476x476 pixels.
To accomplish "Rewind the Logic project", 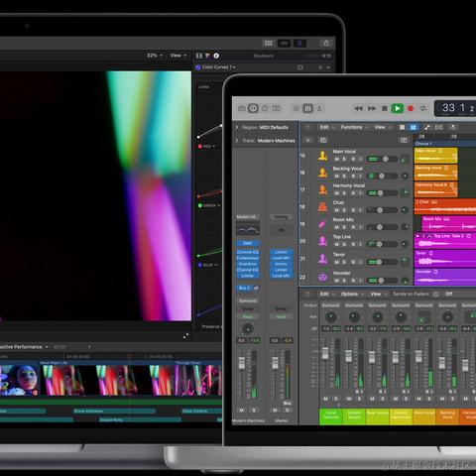I will click(x=359, y=108).
